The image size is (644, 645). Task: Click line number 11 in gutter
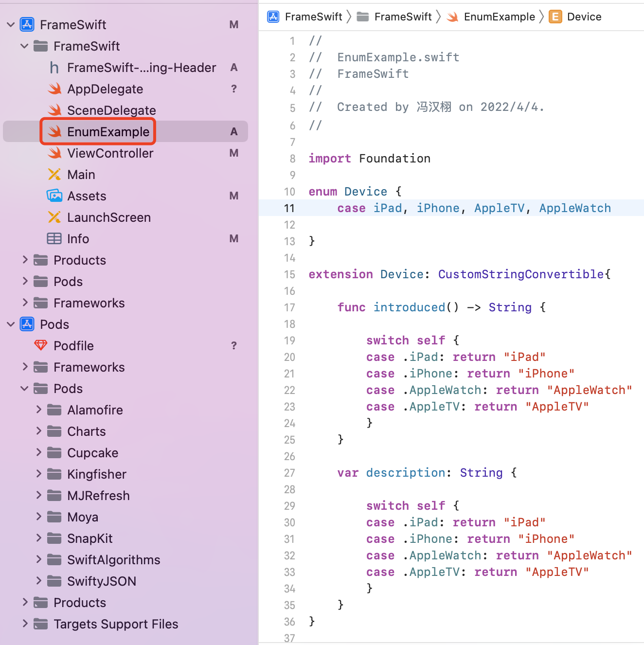pos(289,208)
